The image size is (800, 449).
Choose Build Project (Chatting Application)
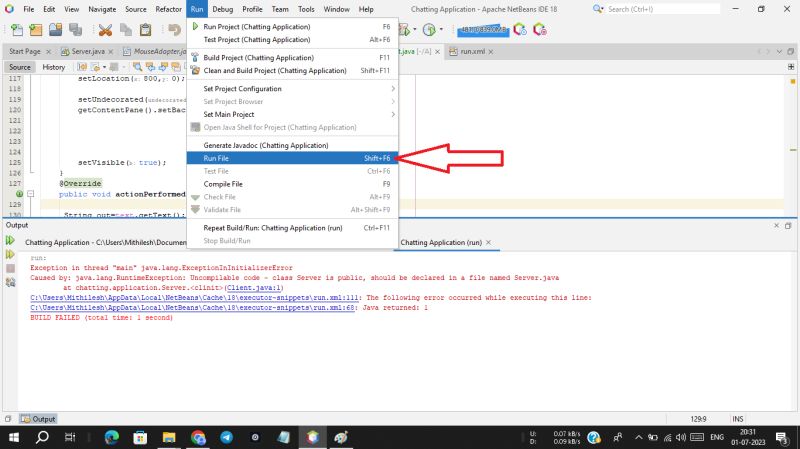tap(292, 58)
